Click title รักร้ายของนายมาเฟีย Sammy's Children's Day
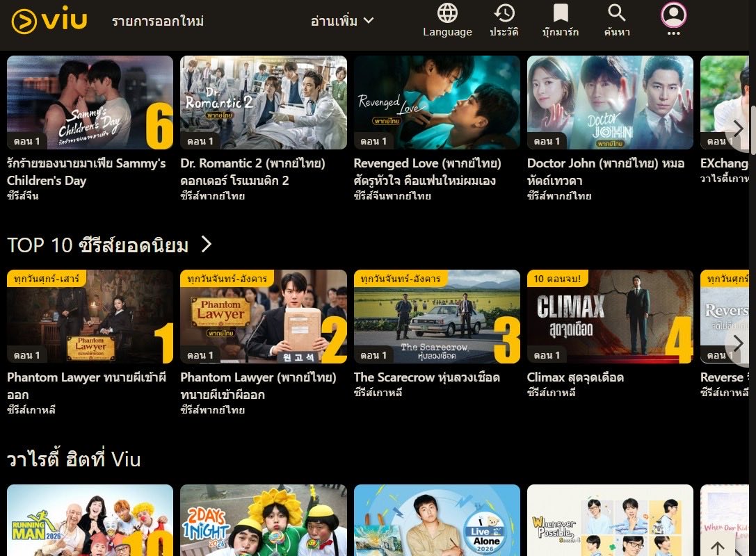The height and width of the screenshot is (556, 756). pyautogui.click(x=86, y=172)
